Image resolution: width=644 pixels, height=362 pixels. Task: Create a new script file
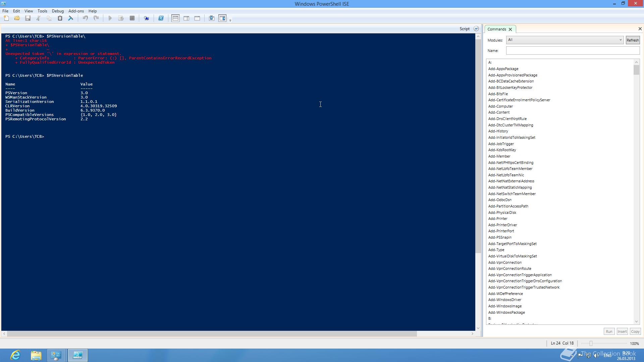coord(6,18)
